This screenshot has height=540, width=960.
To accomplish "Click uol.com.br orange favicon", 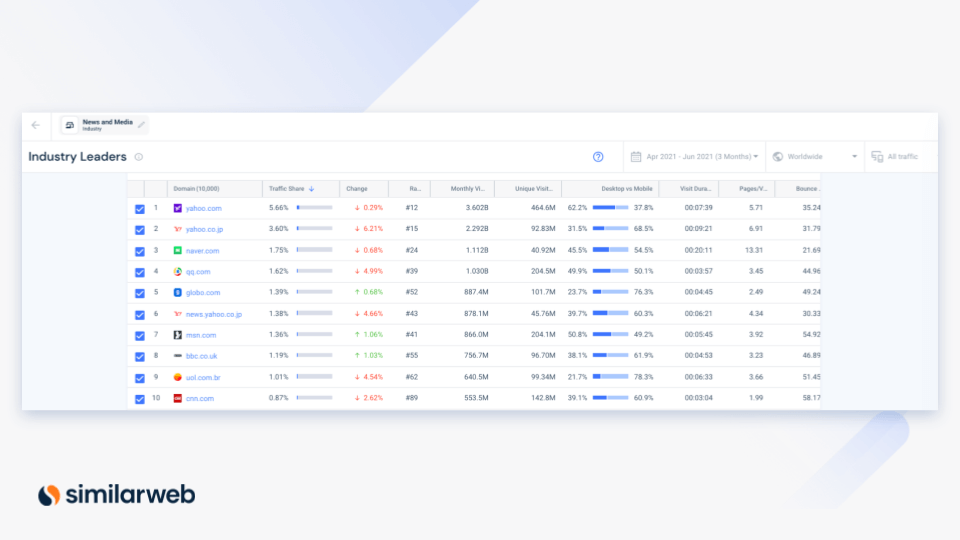I will (x=178, y=377).
